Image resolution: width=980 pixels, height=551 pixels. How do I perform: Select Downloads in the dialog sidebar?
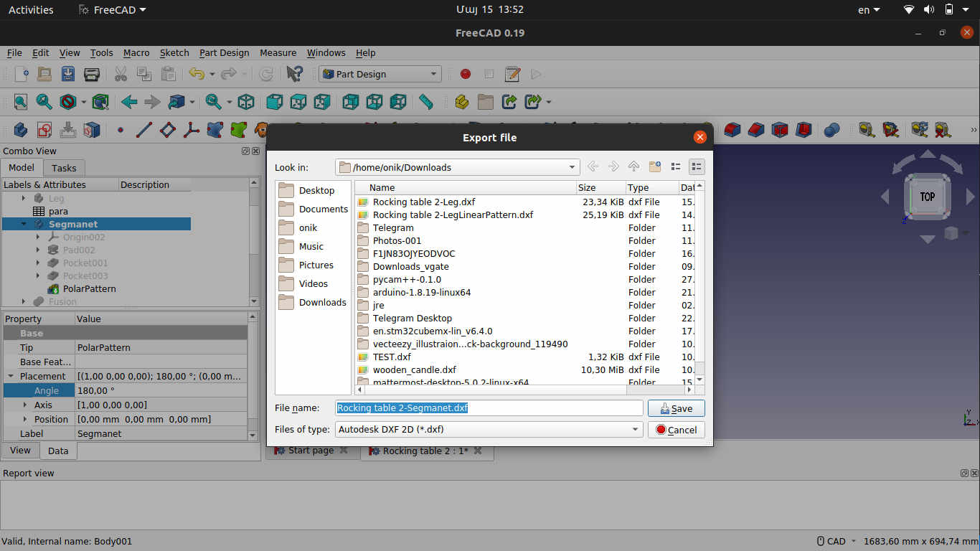pyautogui.click(x=313, y=302)
